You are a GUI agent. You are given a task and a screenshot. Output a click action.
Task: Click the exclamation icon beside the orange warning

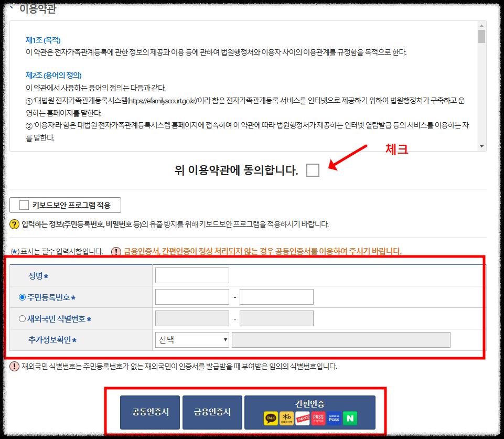[116, 251]
